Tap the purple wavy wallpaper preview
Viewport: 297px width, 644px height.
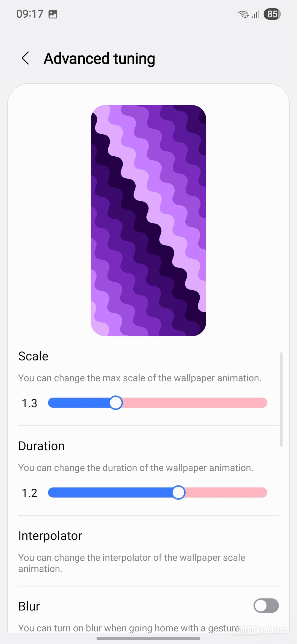(x=148, y=220)
